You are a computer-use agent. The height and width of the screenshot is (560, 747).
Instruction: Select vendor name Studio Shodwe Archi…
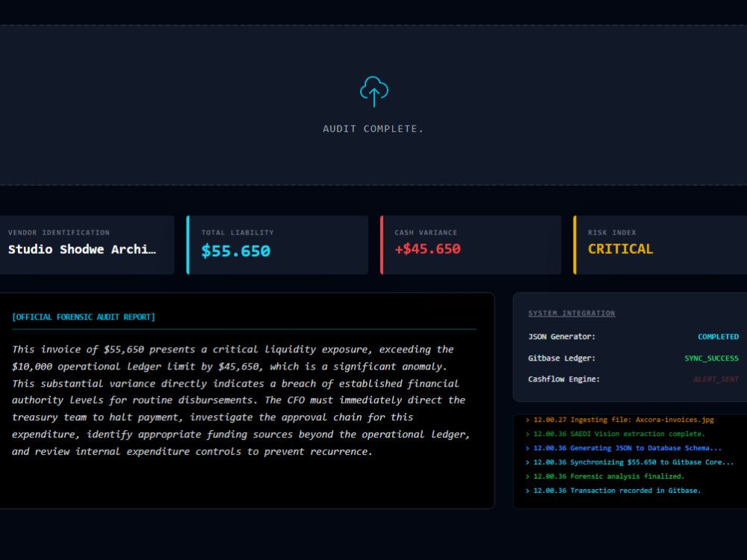coord(82,249)
